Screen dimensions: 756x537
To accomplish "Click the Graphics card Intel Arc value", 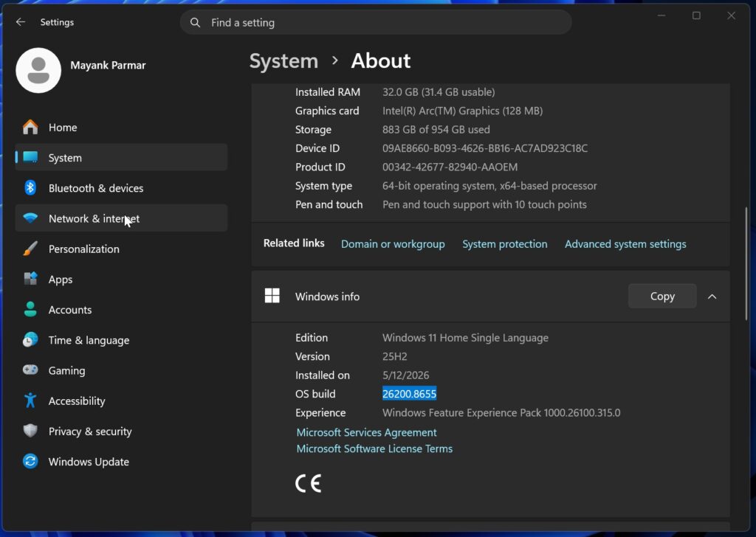I will point(462,111).
